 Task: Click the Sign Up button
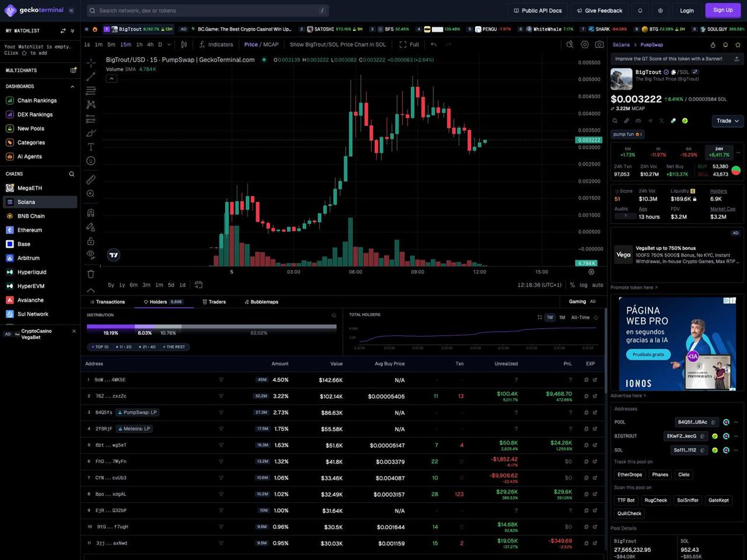[723, 11]
